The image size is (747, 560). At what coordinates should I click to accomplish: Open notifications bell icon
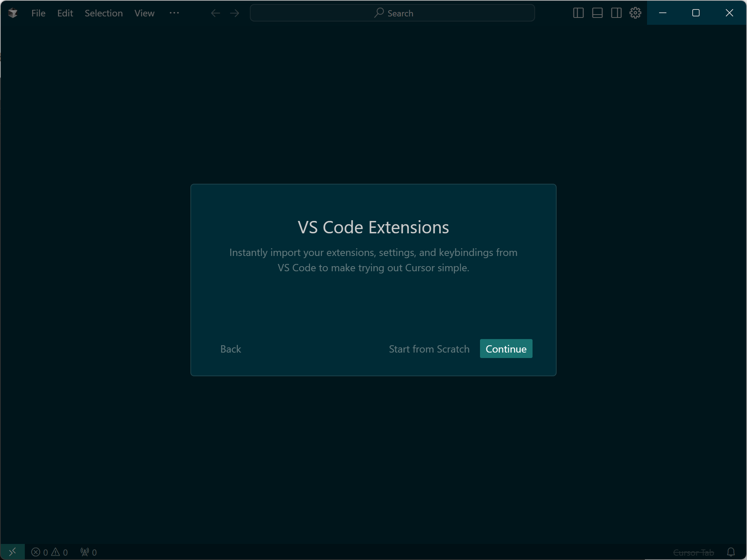pos(731,552)
